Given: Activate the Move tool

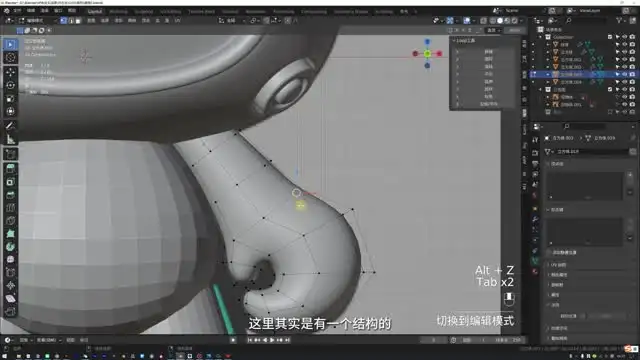Looking at the screenshot, I should tap(10, 72).
